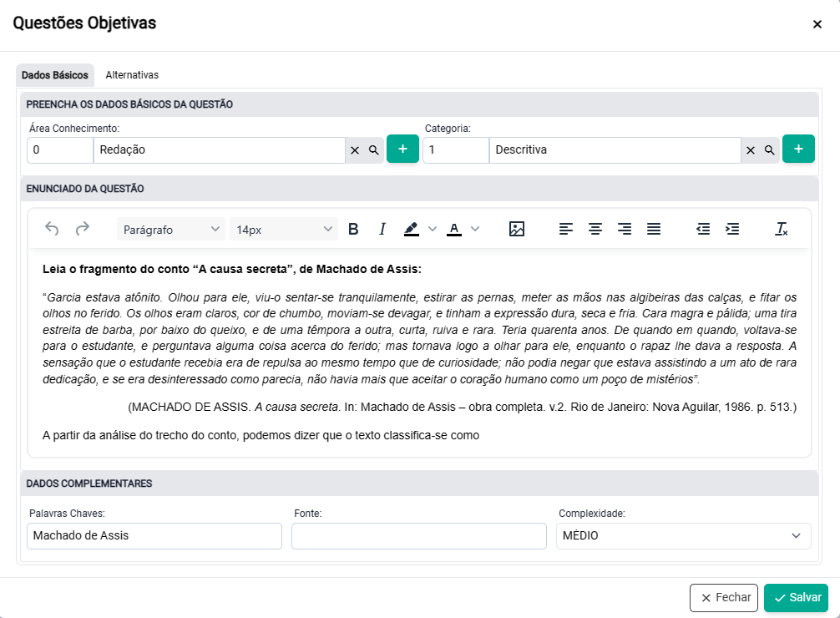Click the Fechar button
Image resolution: width=840 pixels, height=618 pixels.
(724, 598)
